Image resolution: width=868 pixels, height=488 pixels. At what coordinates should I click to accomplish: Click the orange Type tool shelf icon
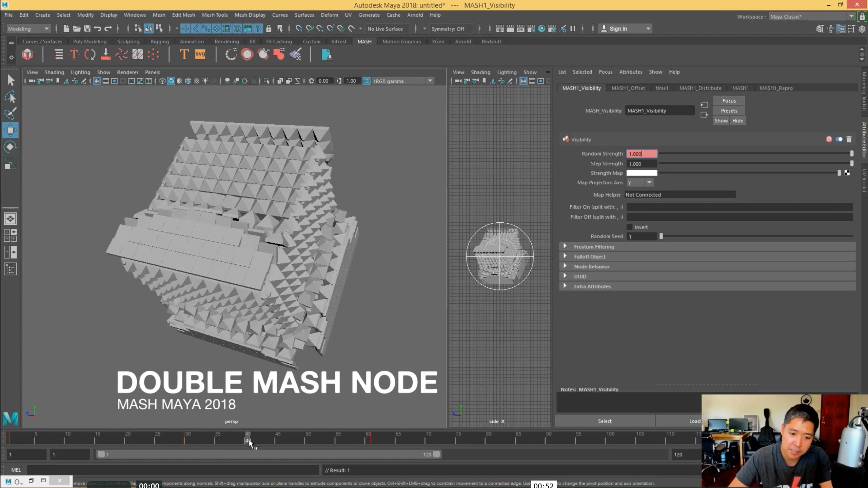[x=184, y=54]
